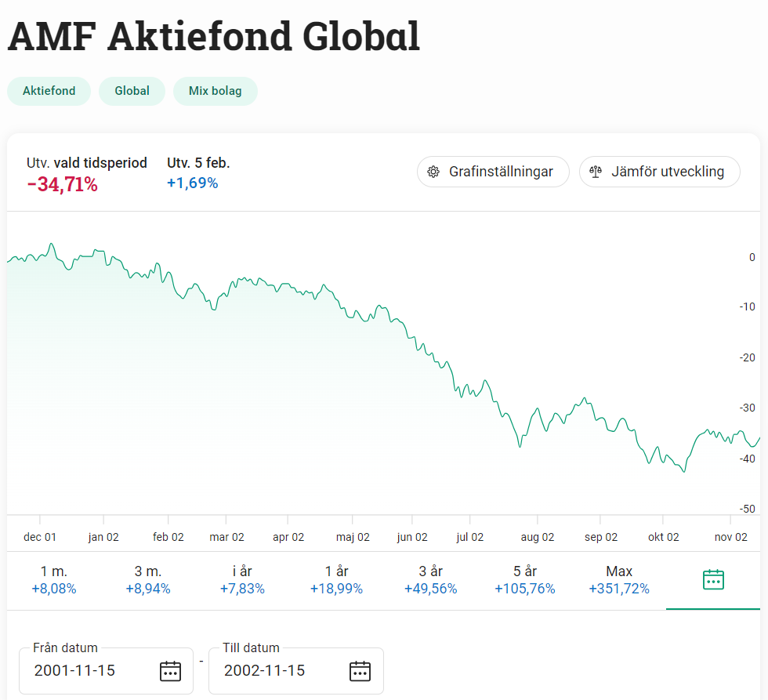Select the 1 m. period tab
Viewport: 768px width, 700px height.
pos(54,580)
